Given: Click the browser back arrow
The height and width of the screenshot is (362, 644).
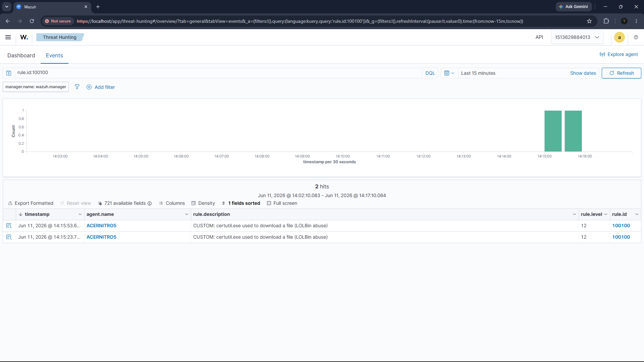Looking at the screenshot, I should pos(8,21).
